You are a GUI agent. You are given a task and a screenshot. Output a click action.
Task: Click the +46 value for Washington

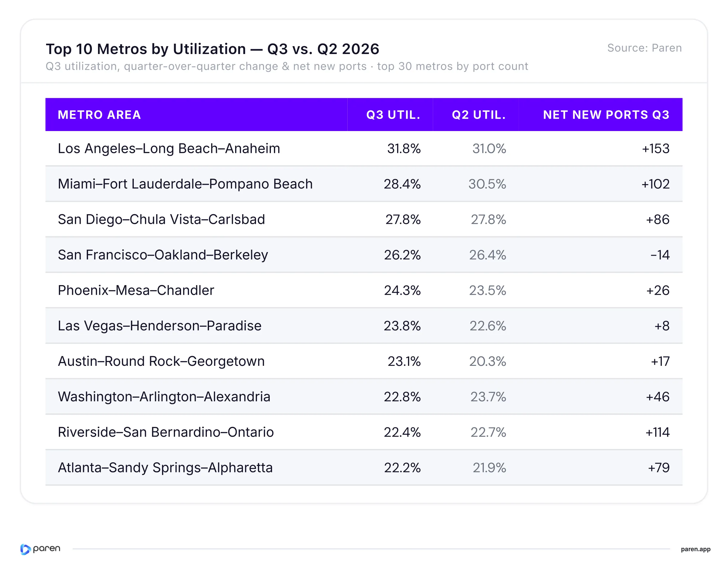[658, 397]
